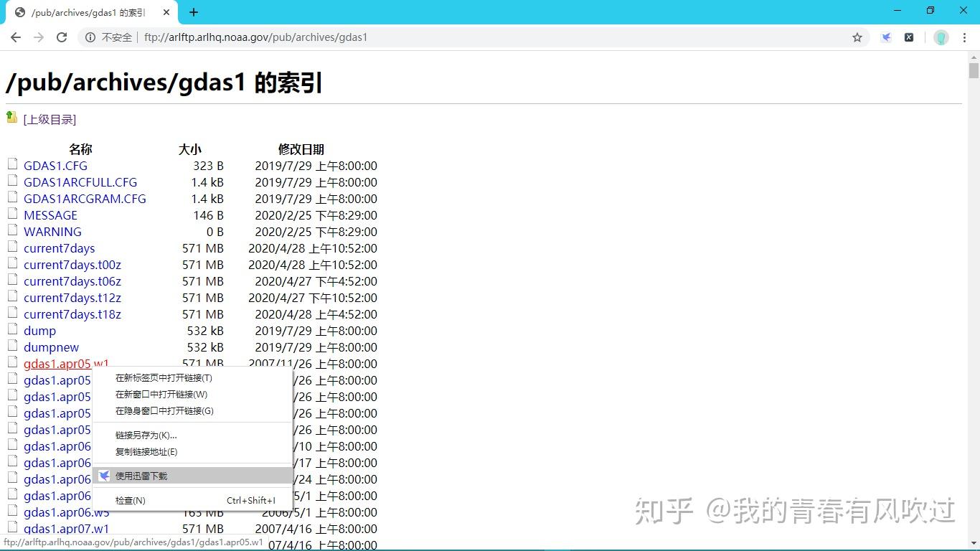The width and height of the screenshot is (980, 551).
Task: Bookmark this page with the star icon
Action: pyautogui.click(x=858, y=37)
